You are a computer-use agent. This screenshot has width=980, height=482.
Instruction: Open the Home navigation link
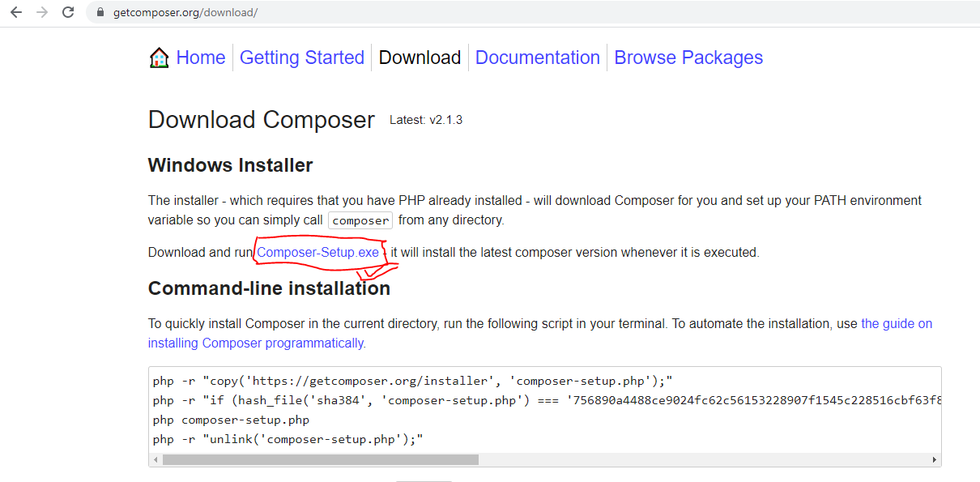pos(201,58)
